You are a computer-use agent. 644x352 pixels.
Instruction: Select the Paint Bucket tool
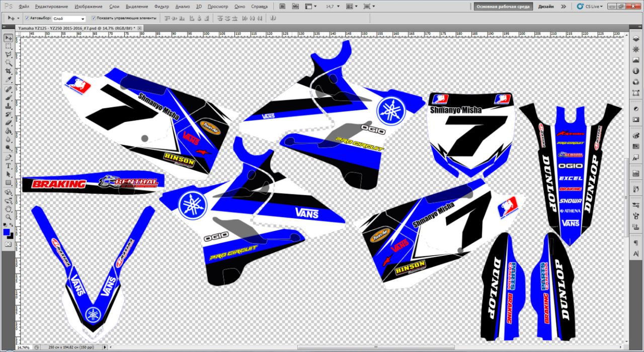pyautogui.click(x=9, y=132)
